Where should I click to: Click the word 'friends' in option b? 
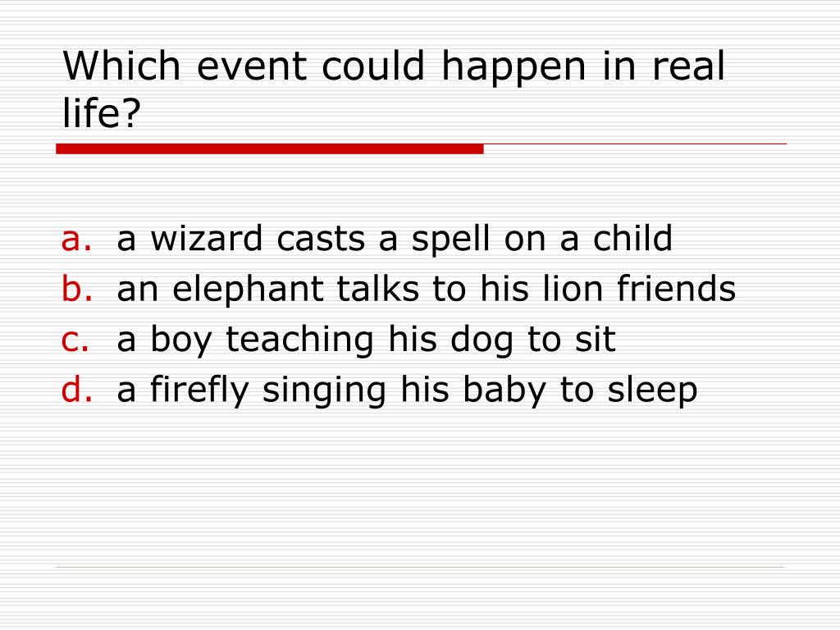[676, 289]
